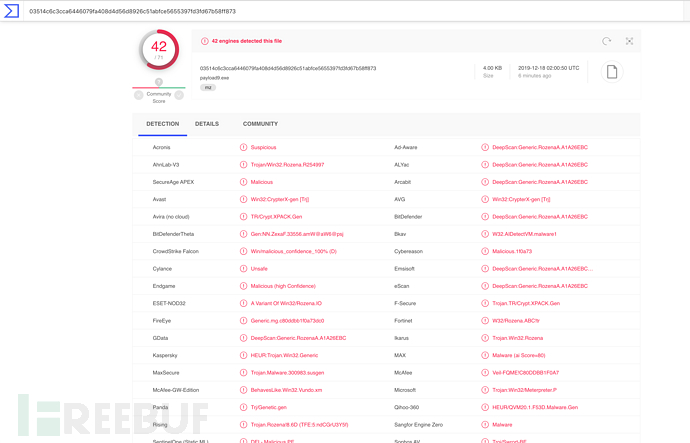Click 'Malicious (high Confidence)' Endgame result
The height and width of the screenshot is (443, 690).
(283, 286)
